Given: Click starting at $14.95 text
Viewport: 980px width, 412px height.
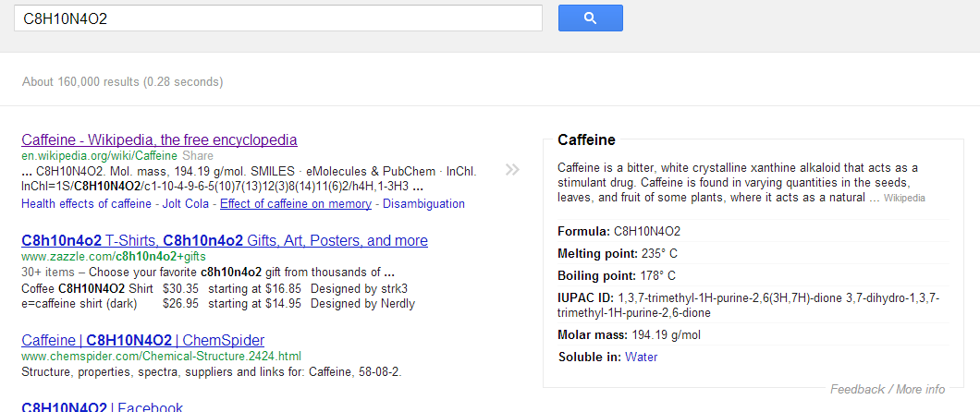Looking at the screenshot, I should pos(255,304).
